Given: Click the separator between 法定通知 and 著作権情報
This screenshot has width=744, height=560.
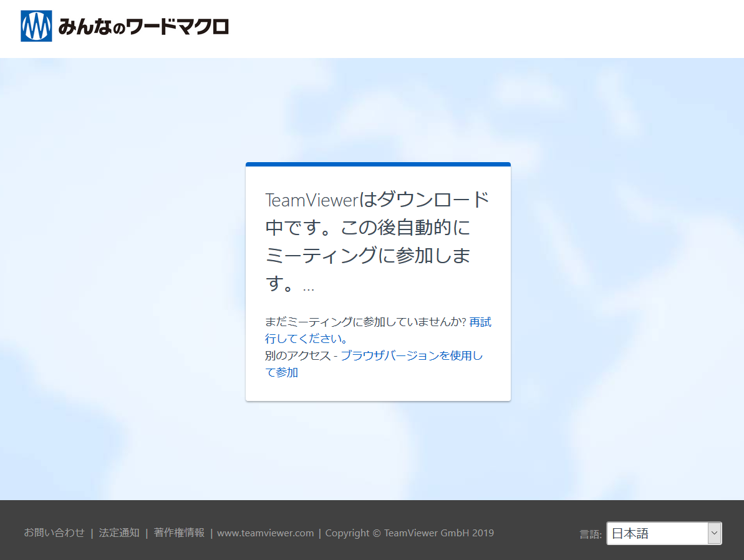Looking at the screenshot, I should coord(147,533).
